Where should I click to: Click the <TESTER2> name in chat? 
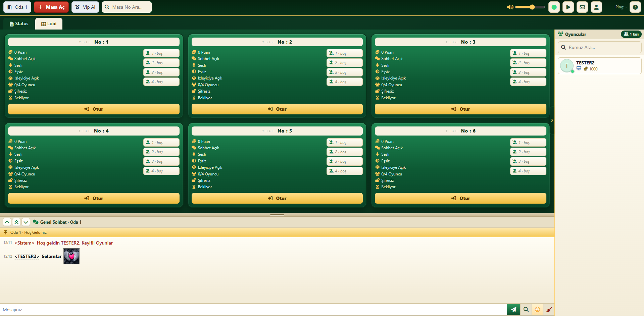tap(27, 256)
